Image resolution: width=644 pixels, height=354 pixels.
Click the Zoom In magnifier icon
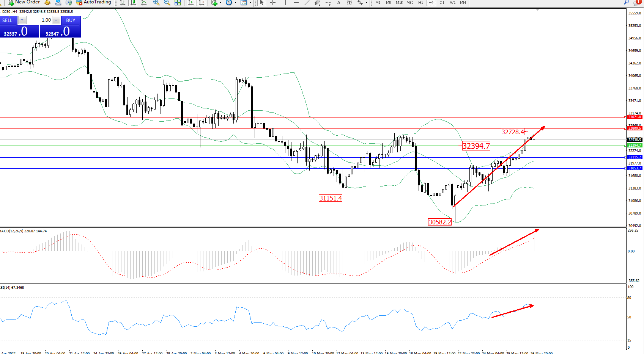(156, 3)
